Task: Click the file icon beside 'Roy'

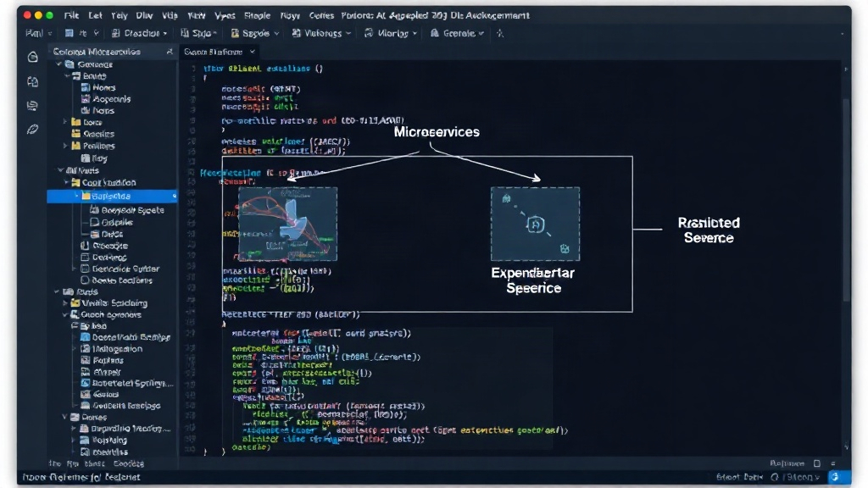Action: (x=86, y=158)
